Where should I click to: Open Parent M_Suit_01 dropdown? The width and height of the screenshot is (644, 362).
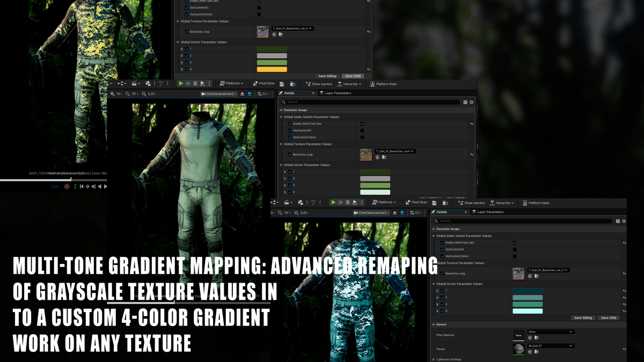pyautogui.click(x=551, y=346)
